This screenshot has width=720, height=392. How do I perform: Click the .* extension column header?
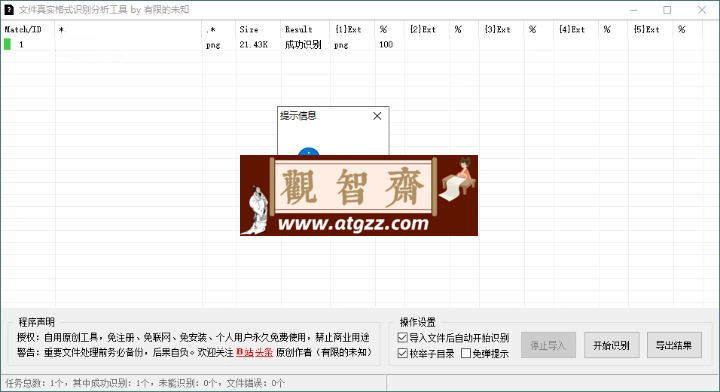219,29
